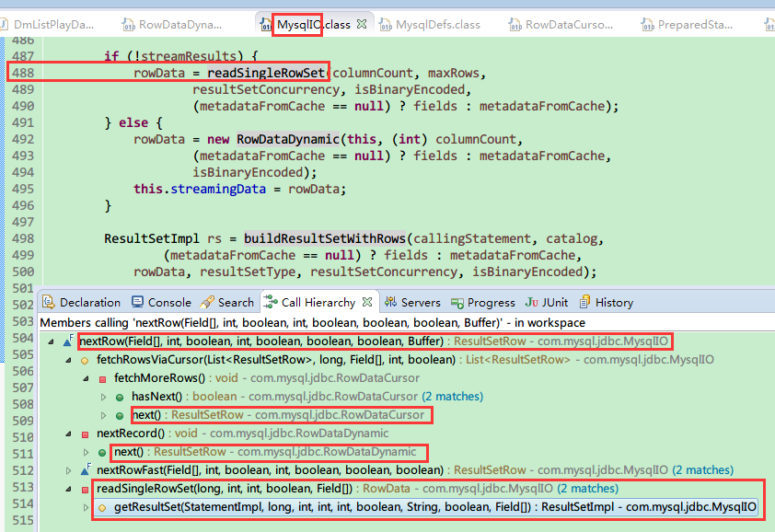Click the class file icon on MysqlIO.class tab
The image size is (775, 532).
tap(266, 24)
